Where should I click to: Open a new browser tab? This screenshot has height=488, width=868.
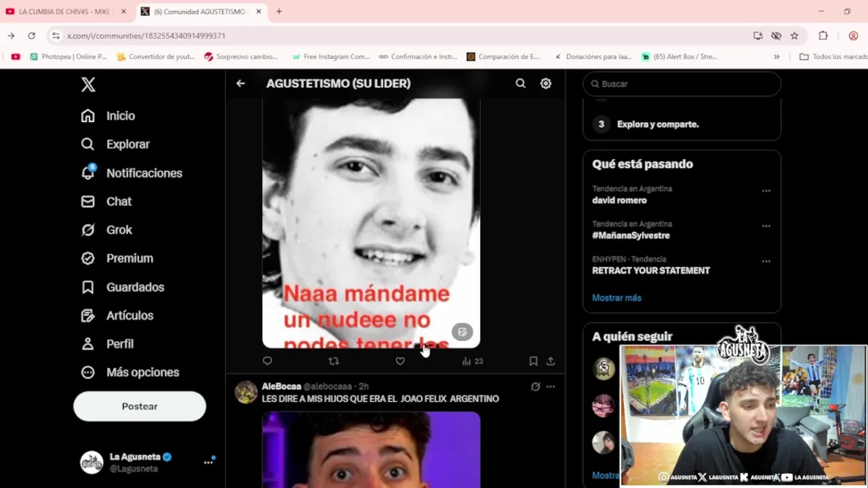(279, 12)
